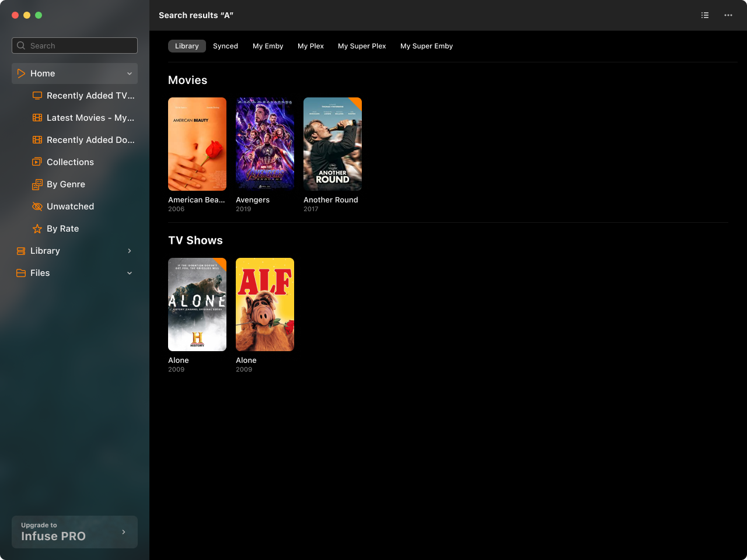
Task: Switch to list view via toolbar icon
Action: point(705,15)
